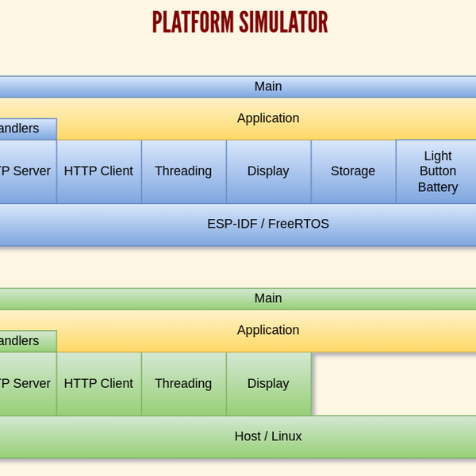The width and height of the screenshot is (476, 476).
Task: Select the Light Button Battery block
Action: click(x=436, y=171)
